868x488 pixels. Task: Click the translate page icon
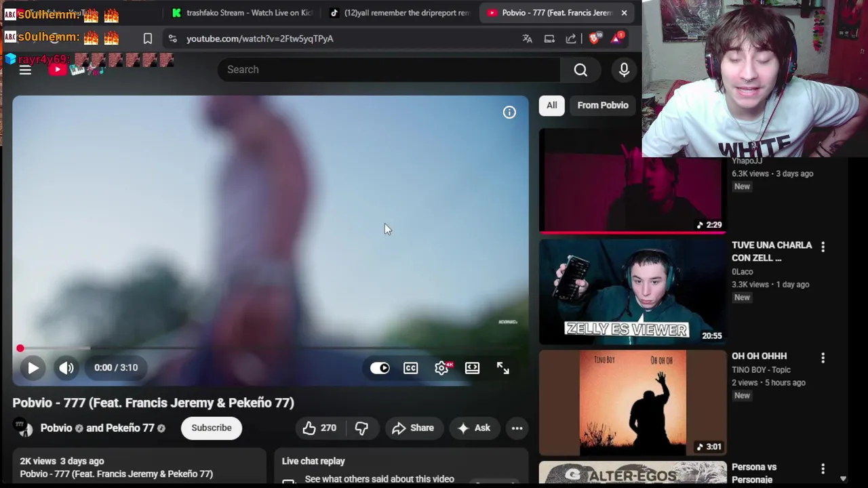click(x=527, y=39)
